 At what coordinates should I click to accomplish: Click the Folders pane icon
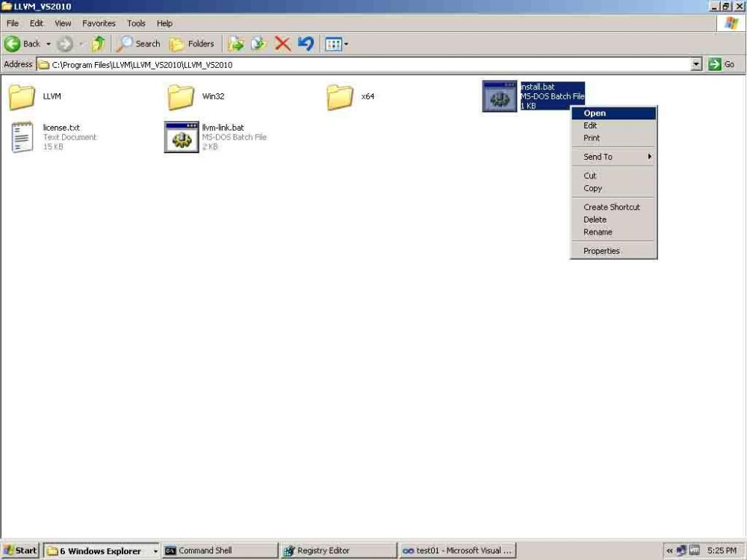click(176, 43)
